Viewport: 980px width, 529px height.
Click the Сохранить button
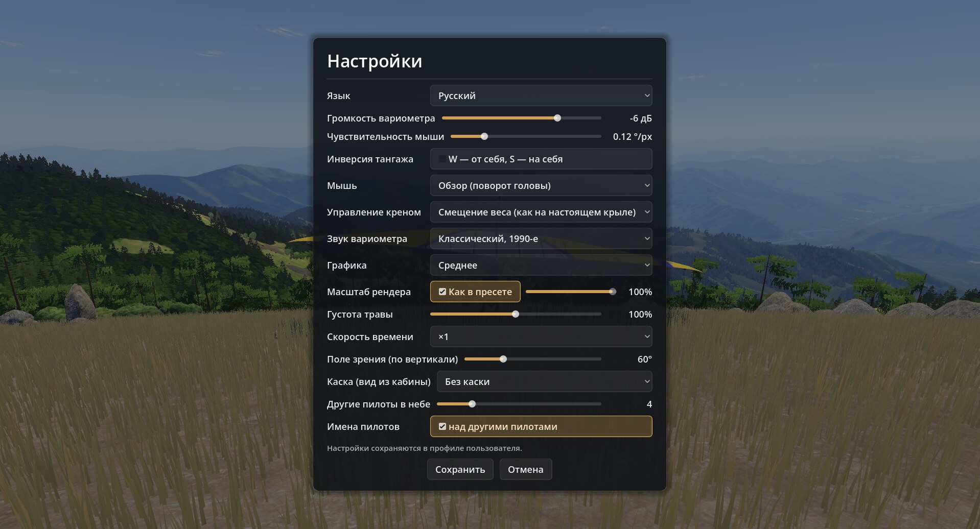(460, 469)
